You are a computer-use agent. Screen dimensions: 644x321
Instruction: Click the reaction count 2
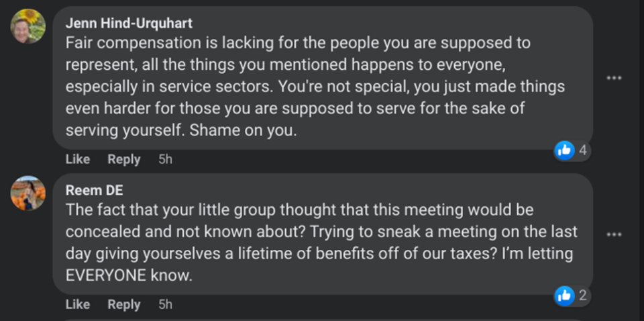click(x=583, y=295)
